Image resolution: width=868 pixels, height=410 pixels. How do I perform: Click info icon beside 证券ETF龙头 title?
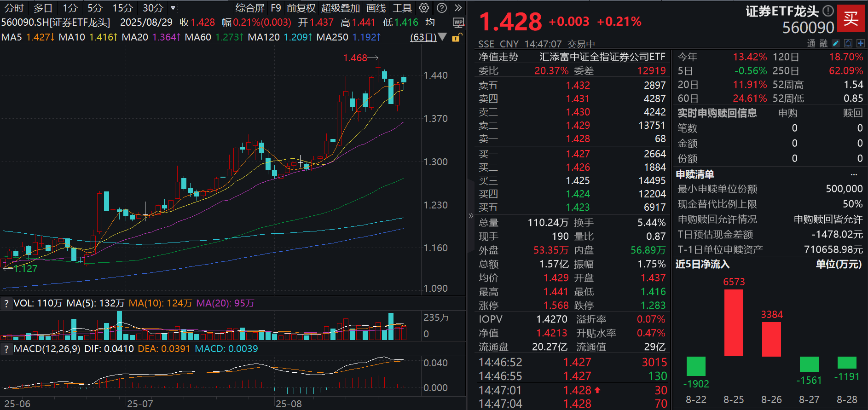(x=828, y=11)
